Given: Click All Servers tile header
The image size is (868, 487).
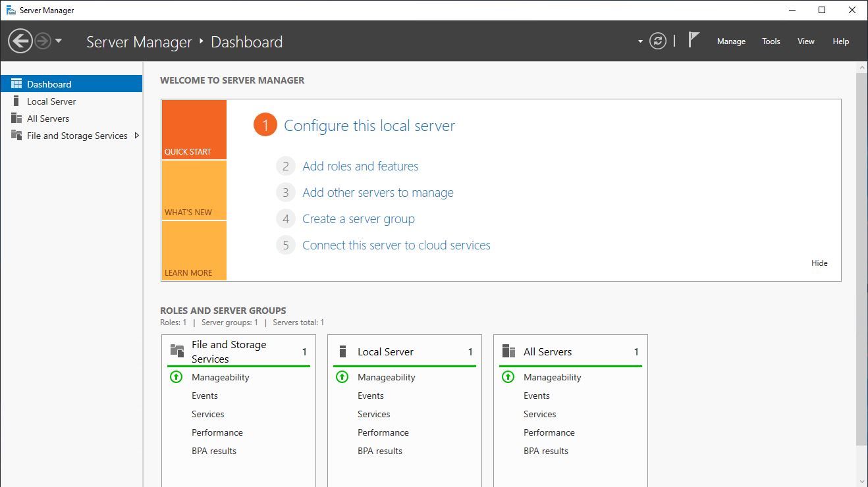Looking at the screenshot, I should 570,351.
